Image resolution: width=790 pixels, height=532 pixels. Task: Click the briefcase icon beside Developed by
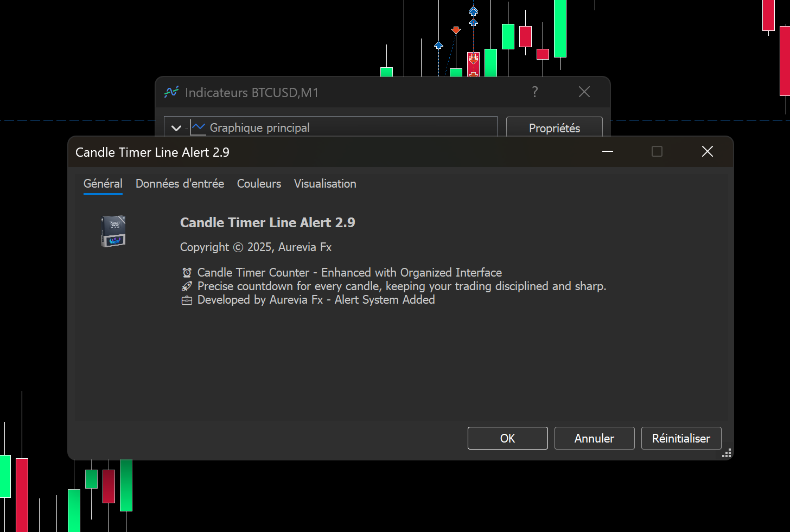tap(187, 300)
